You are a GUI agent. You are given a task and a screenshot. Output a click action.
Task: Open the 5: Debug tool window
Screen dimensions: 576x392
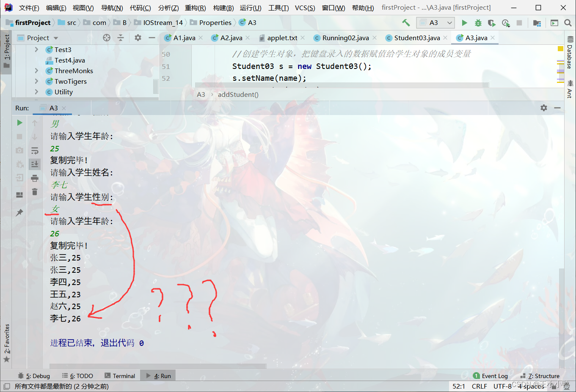34,376
